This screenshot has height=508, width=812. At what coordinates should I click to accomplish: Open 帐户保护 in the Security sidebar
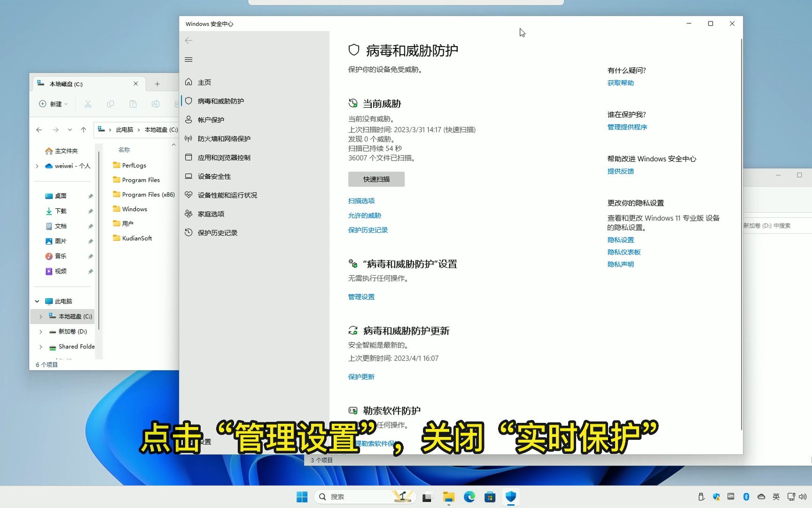pyautogui.click(x=211, y=119)
